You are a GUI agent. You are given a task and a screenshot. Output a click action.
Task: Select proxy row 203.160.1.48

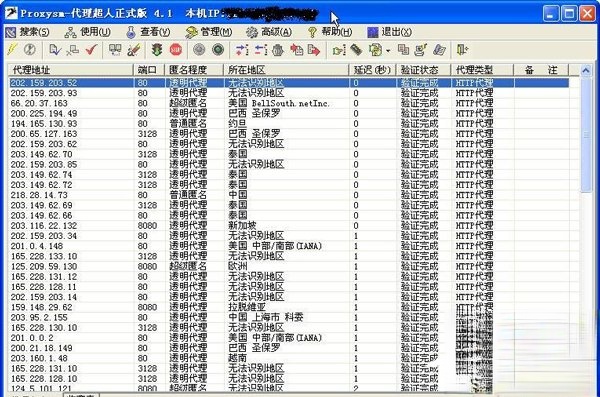289,358
